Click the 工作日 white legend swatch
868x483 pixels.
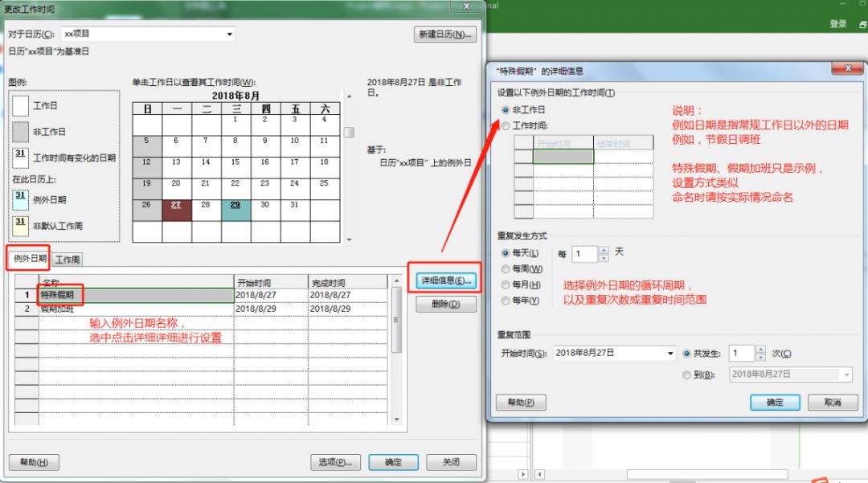tap(20, 105)
